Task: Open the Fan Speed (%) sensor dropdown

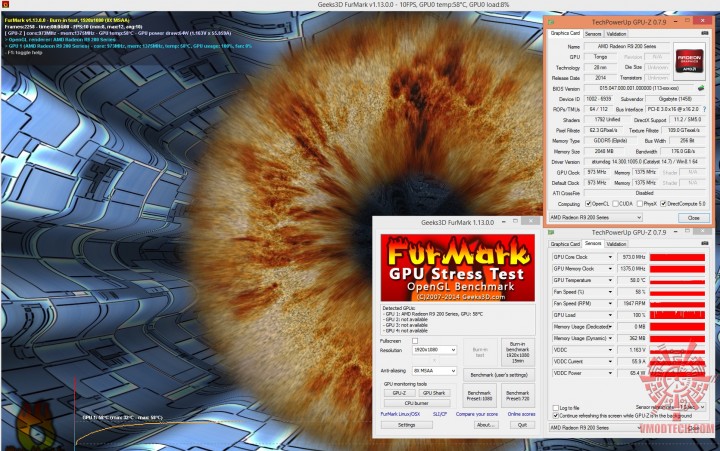Action: pyautogui.click(x=610, y=292)
